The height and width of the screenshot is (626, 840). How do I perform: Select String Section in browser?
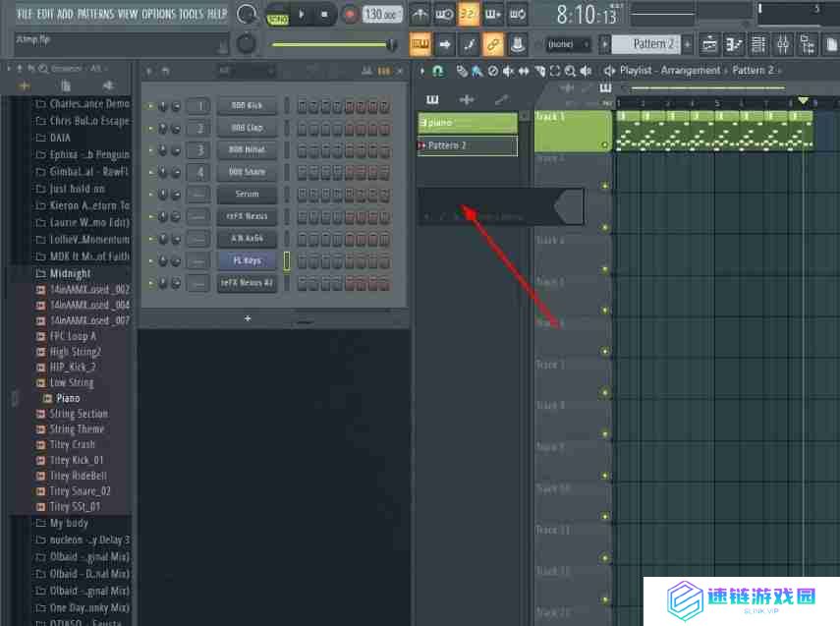click(x=79, y=414)
